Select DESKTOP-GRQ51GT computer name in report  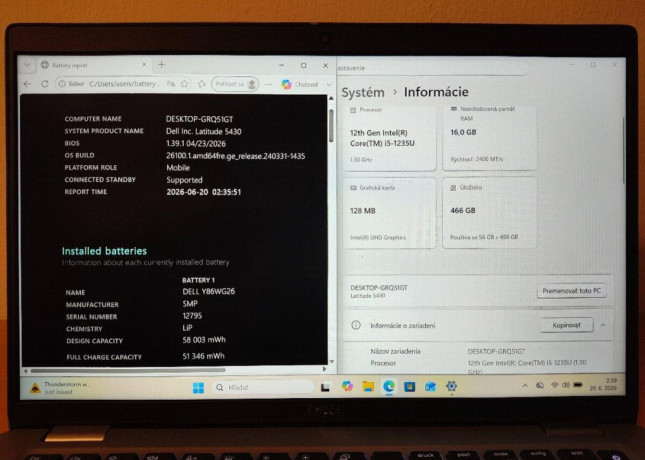(x=200, y=119)
